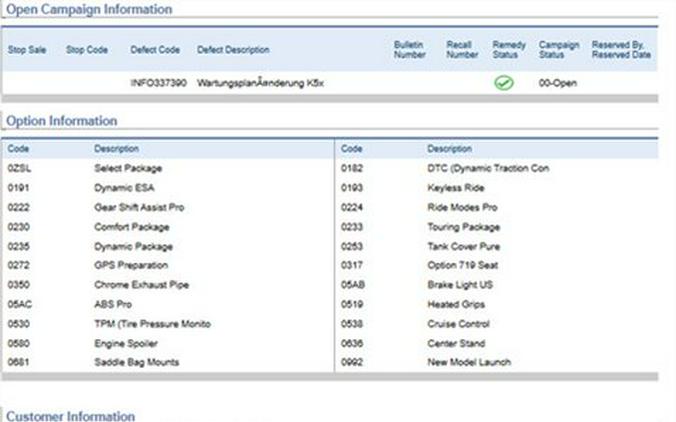Click the left Code header in Option Information
676x422 pixels.
18,149
